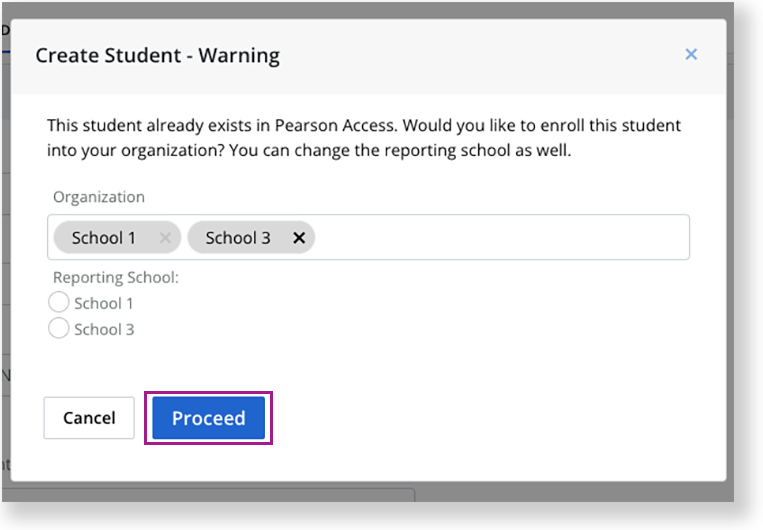Image resolution: width=763 pixels, height=530 pixels.
Task: Cancel the student enrollment warning
Action: coord(89,418)
